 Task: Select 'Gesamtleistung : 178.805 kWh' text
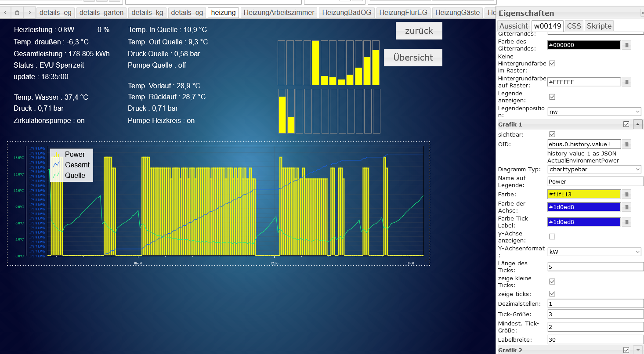point(62,54)
